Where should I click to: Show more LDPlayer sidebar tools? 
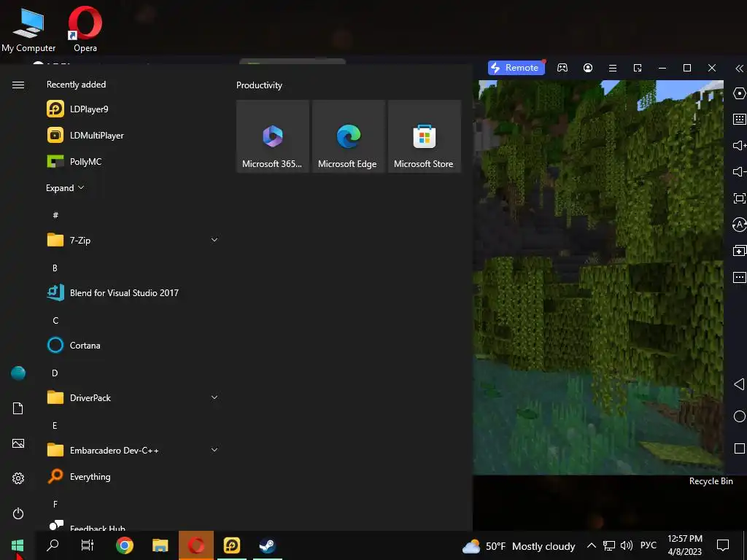tap(739, 277)
